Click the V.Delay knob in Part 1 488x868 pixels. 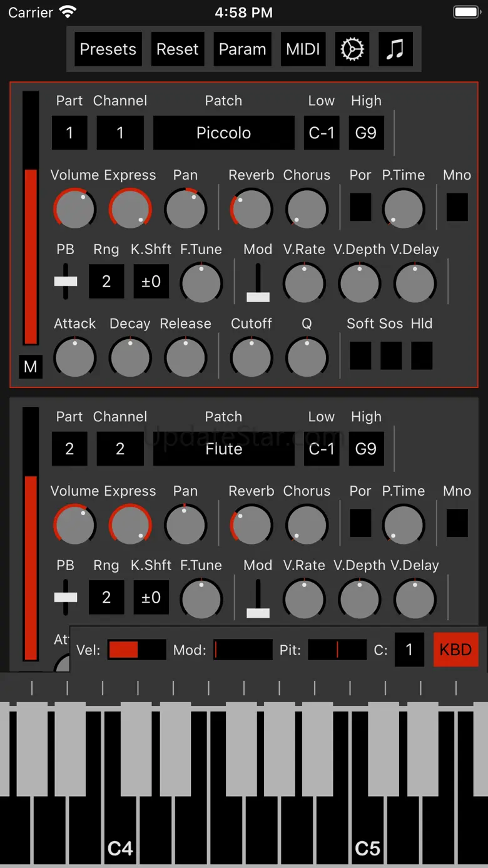pyautogui.click(x=415, y=283)
